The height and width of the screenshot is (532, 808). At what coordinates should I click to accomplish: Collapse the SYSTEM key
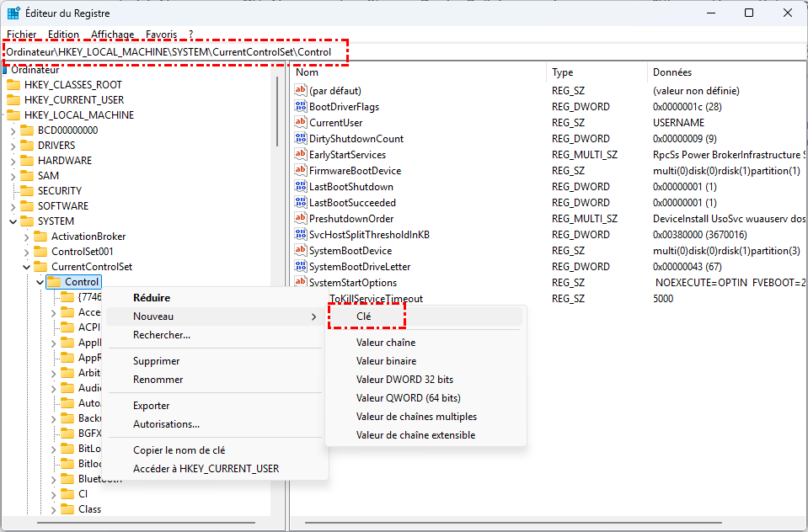tap(13, 221)
